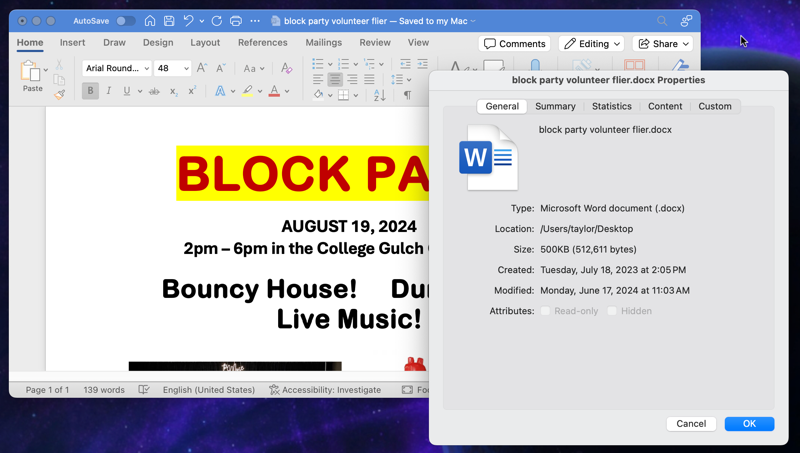This screenshot has height=453, width=800.
Task: Open the Editing mode dropdown
Action: (592, 43)
